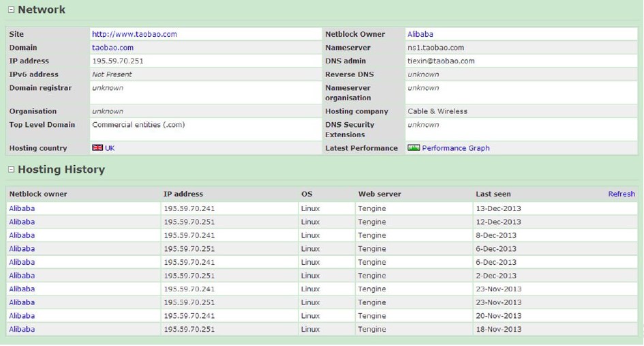The width and height of the screenshot is (644, 346).
Task: Click the Top Level Domain label
Action: point(42,125)
